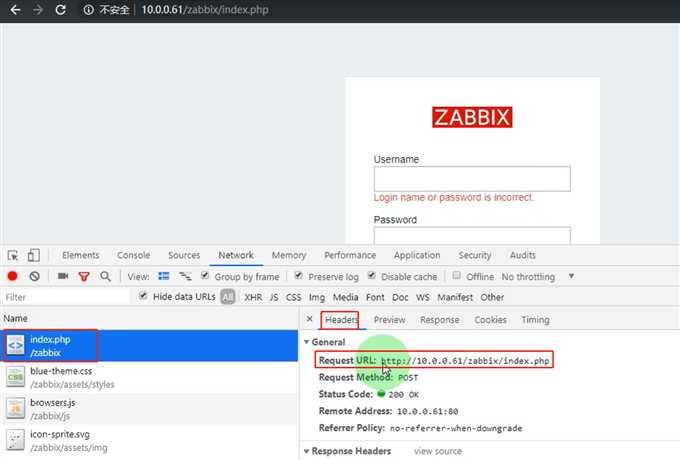The image size is (680, 460).
Task: Toggle the device toolbar icon
Action: 33,255
